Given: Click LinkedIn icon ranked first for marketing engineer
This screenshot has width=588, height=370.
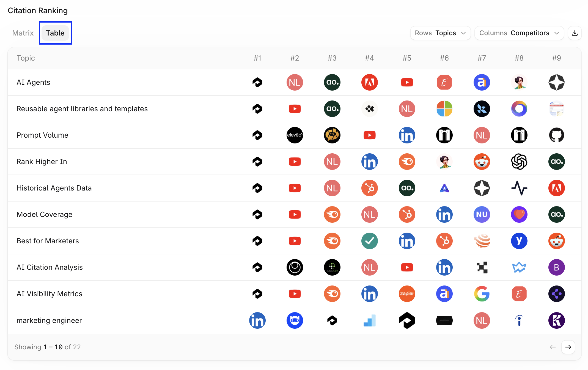Looking at the screenshot, I should point(257,320).
